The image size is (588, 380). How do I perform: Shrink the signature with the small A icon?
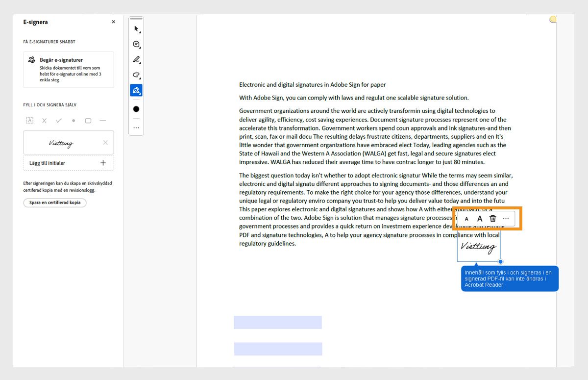coord(466,218)
